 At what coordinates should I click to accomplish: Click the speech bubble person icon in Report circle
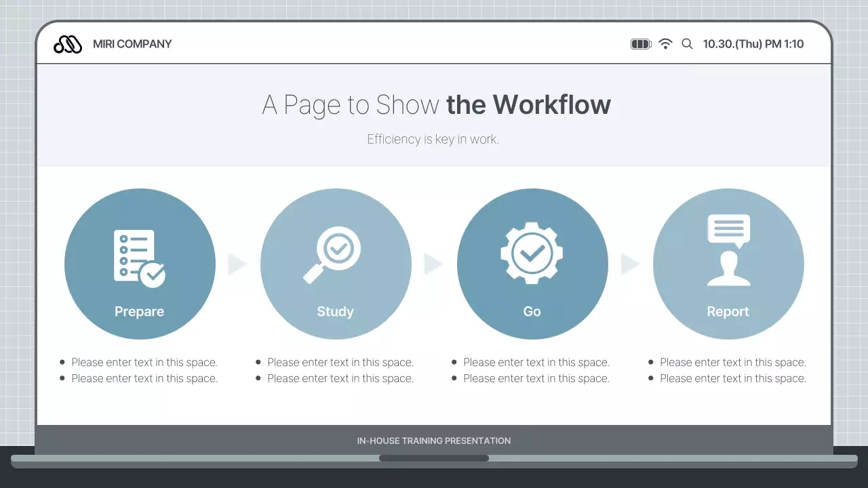[x=728, y=251]
